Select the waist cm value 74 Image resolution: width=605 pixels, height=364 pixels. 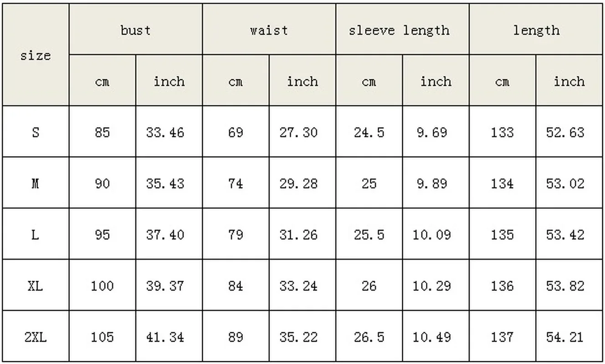tap(236, 184)
